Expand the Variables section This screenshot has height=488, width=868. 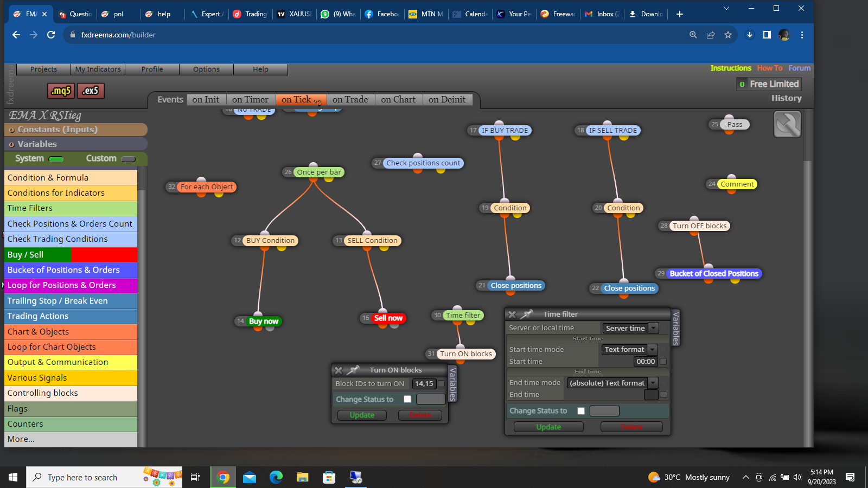(76, 144)
